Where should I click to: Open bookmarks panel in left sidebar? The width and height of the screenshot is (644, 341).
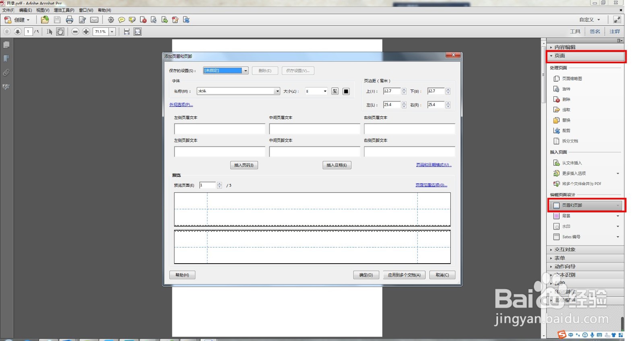6,59
